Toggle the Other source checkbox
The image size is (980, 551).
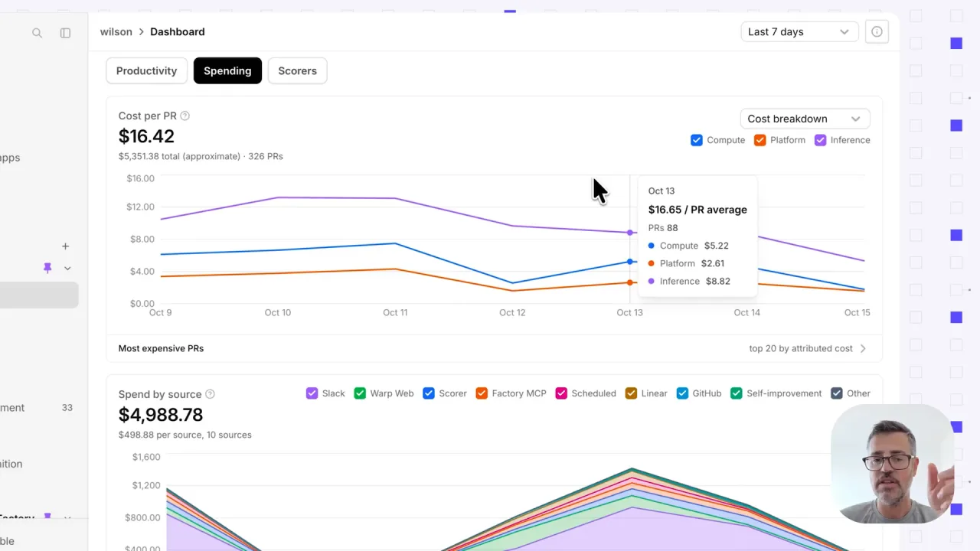point(837,393)
